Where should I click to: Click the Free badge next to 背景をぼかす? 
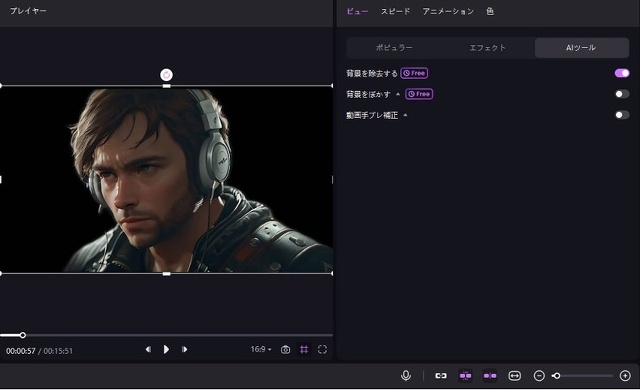(419, 94)
